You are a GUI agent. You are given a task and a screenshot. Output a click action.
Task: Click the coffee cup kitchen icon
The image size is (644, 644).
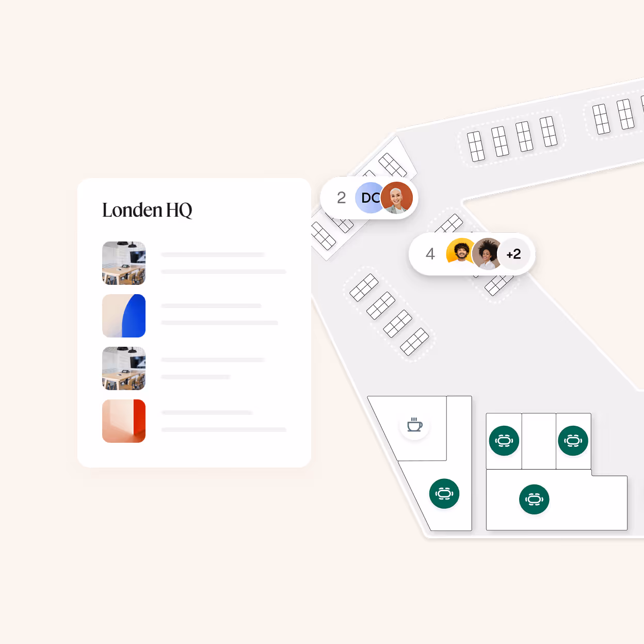point(414,425)
